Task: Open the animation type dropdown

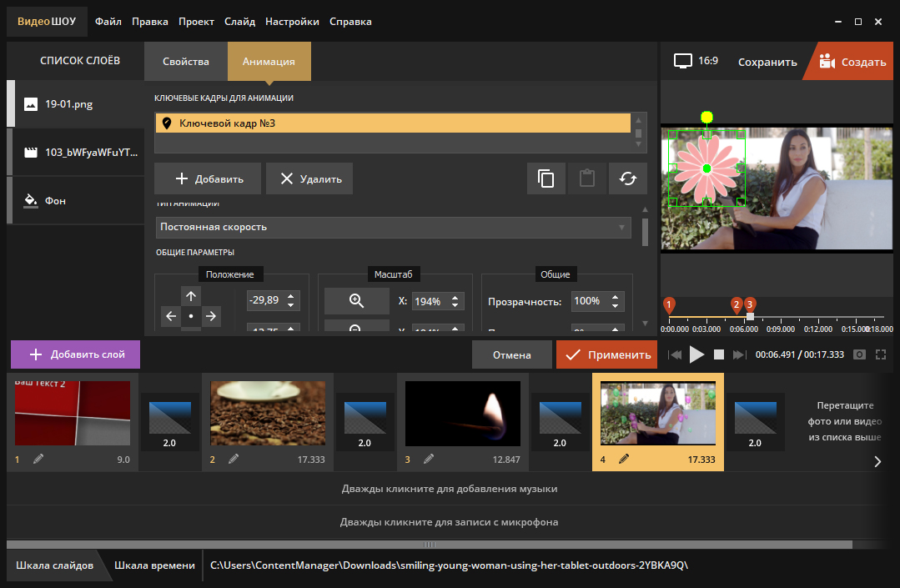Action: pyautogui.click(x=394, y=227)
